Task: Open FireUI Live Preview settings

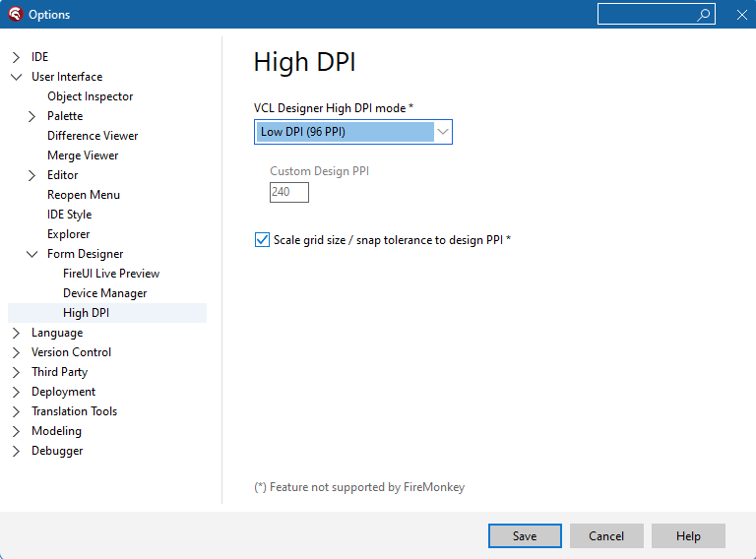Action: point(111,274)
